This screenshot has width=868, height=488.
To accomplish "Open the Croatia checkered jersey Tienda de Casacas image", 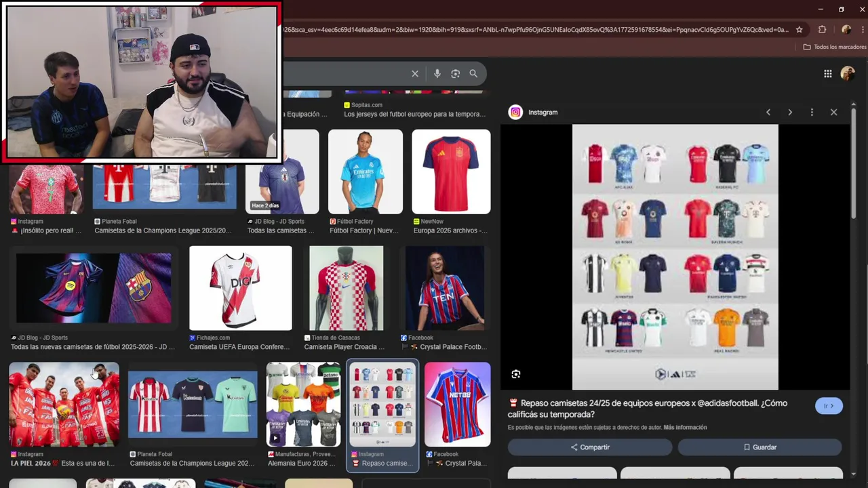I will tap(347, 288).
